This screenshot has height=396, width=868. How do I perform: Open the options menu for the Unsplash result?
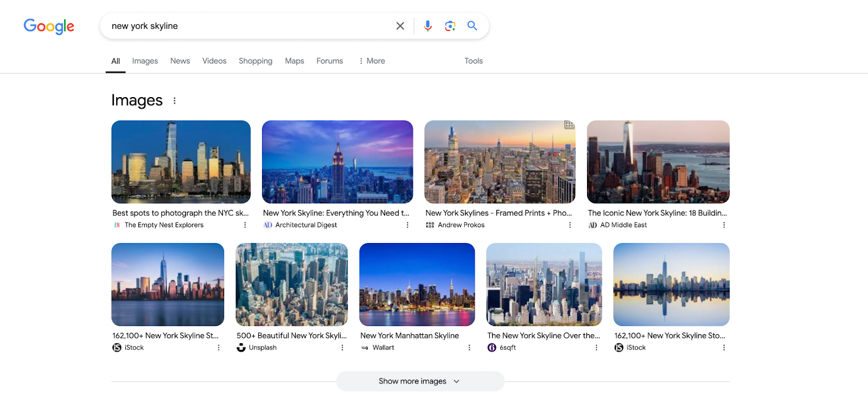(x=342, y=348)
